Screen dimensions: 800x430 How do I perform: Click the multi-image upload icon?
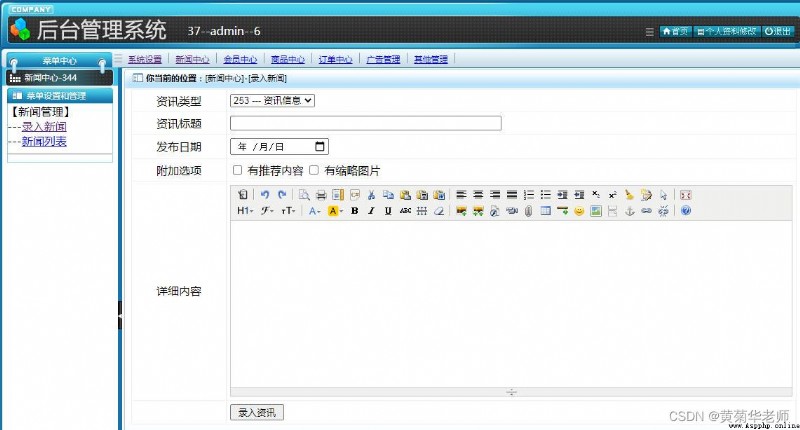click(478, 211)
